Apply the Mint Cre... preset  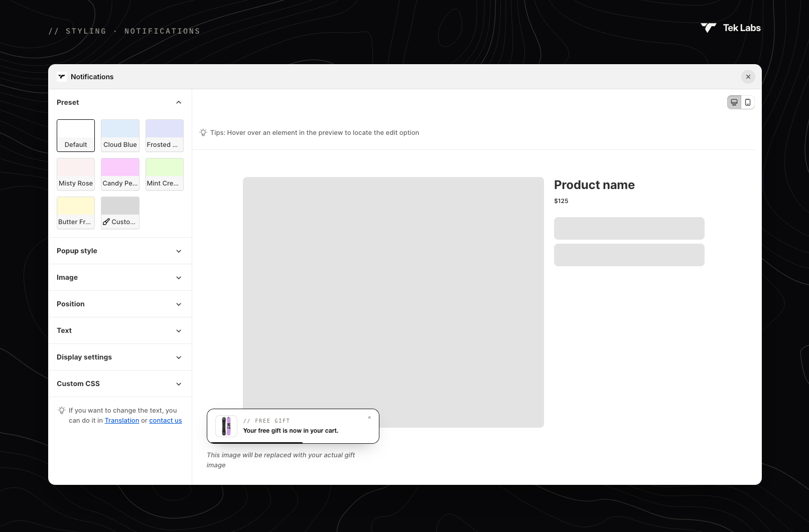coord(165,174)
